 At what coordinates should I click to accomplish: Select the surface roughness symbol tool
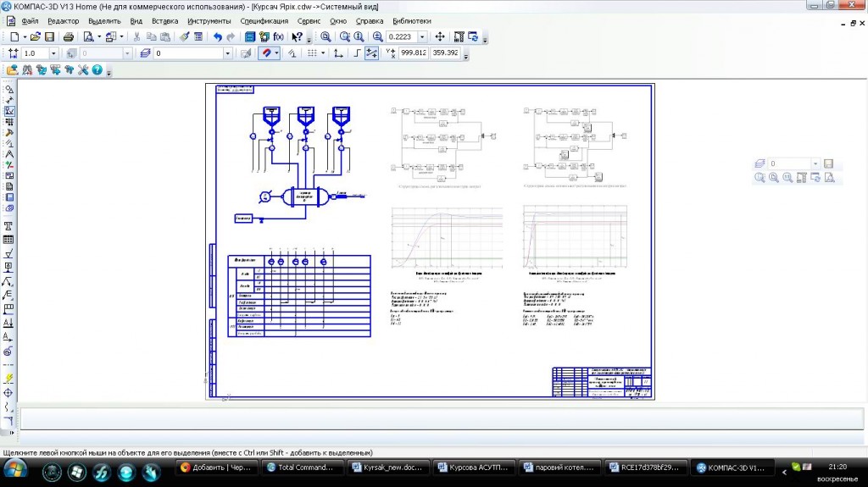[x=8, y=254]
